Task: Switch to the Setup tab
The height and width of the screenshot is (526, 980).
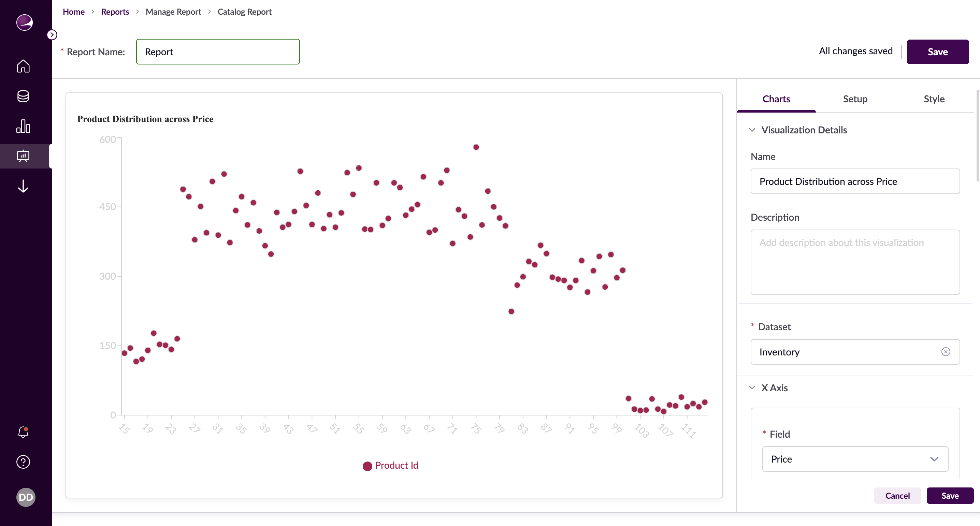Action: pyautogui.click(x=854, y=99)
